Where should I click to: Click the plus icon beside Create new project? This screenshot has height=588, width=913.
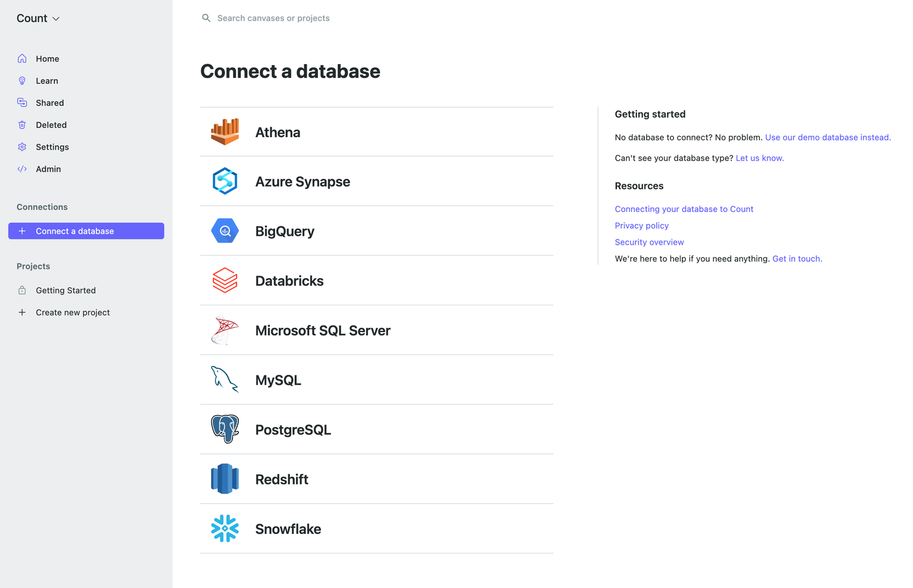(x=22, y=312)
